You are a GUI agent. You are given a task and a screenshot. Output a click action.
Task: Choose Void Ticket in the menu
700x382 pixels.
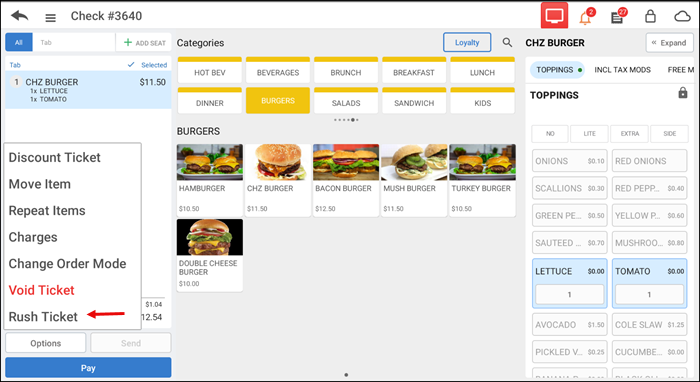click(42, 290)
